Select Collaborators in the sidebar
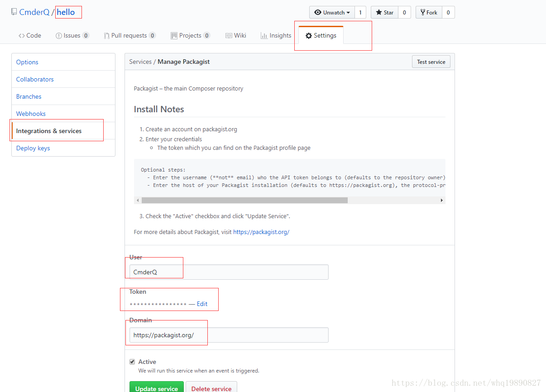Image resolution: width=546 pixels, height=392 pixels. pos(63,79)
